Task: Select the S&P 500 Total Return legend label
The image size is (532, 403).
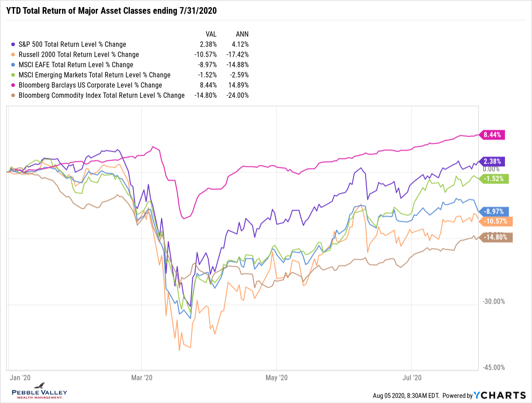Action: (72, 44)
